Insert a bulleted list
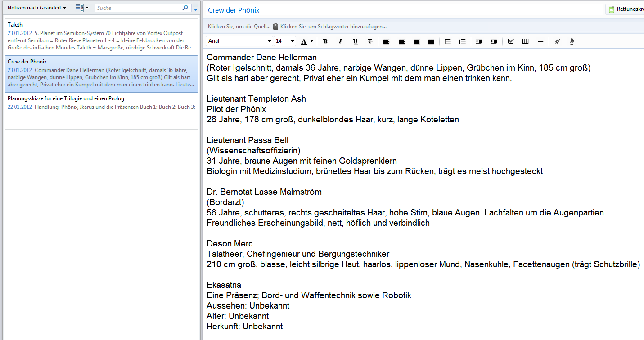The height and width of the screenshot is (340, 644). point(447,41)
